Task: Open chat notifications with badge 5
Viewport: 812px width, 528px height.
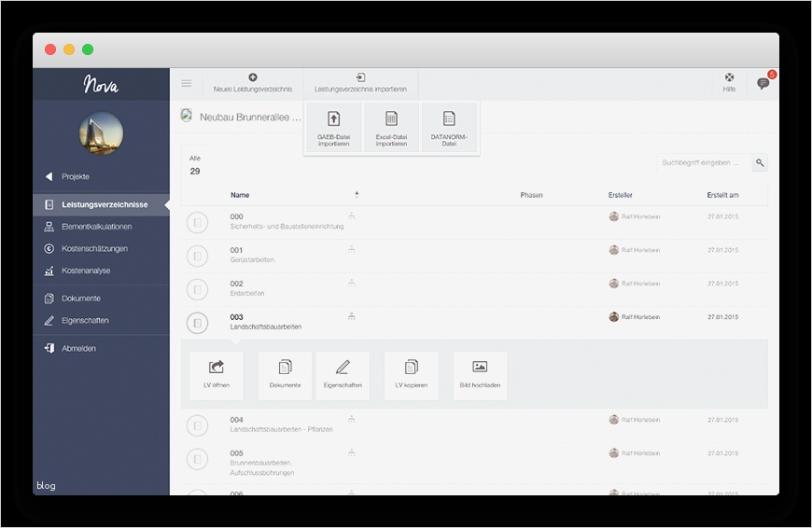Action: 763,83
